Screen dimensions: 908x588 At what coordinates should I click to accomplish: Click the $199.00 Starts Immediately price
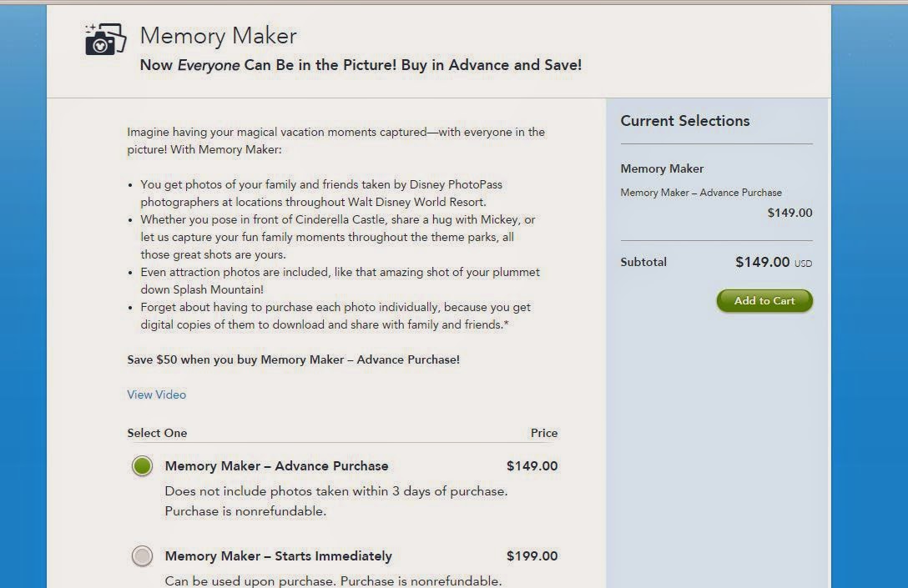point(532,556)
